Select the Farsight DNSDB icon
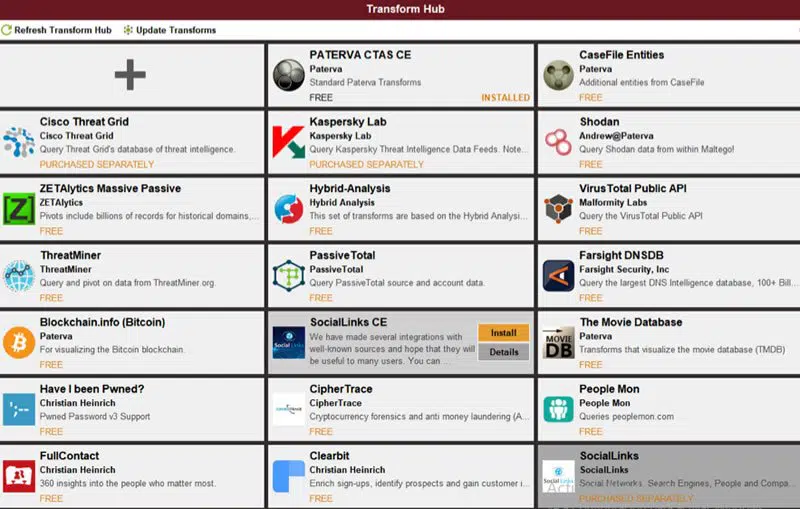 [x=558, y=275]
